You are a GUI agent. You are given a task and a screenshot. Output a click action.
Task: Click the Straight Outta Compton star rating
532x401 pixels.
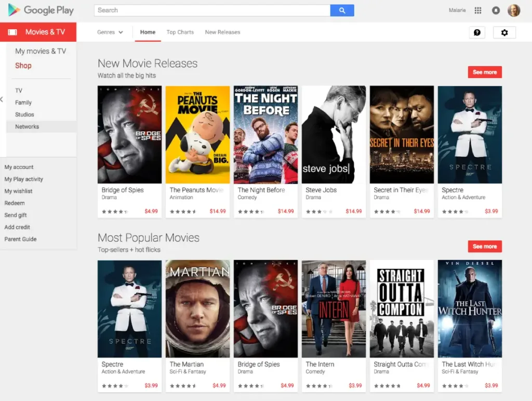[387, 386]
